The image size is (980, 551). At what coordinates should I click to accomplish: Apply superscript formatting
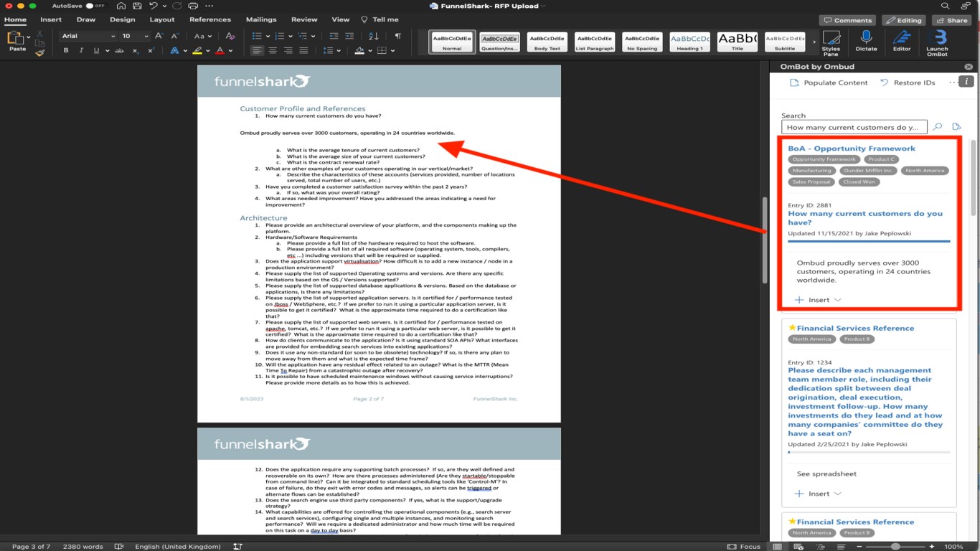(151, 51)
